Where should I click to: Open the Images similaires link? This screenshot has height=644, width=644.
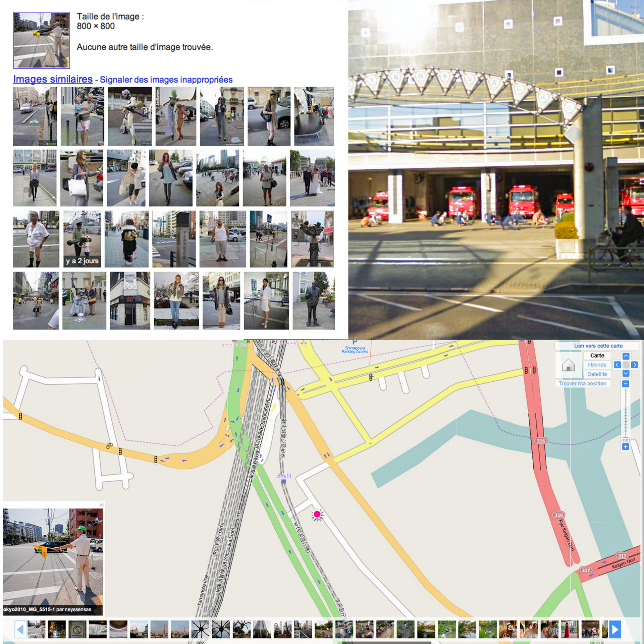[53, 79]
